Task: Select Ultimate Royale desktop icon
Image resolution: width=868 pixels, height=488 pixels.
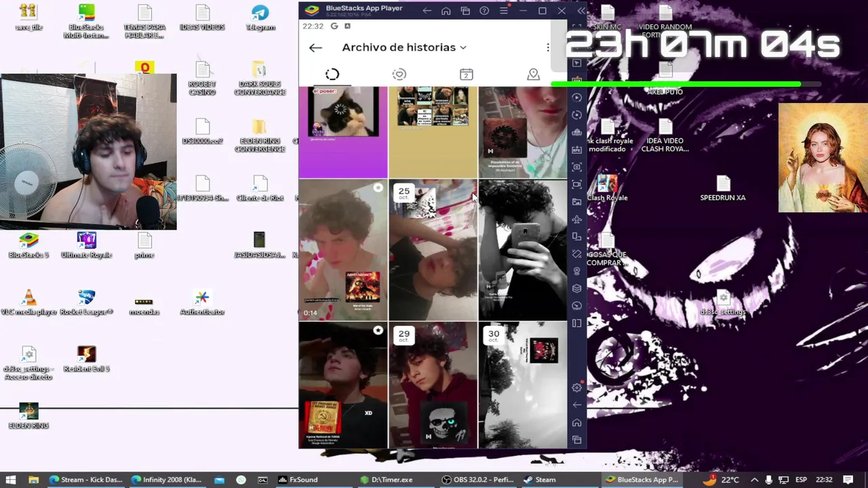Action: (86, 245)
